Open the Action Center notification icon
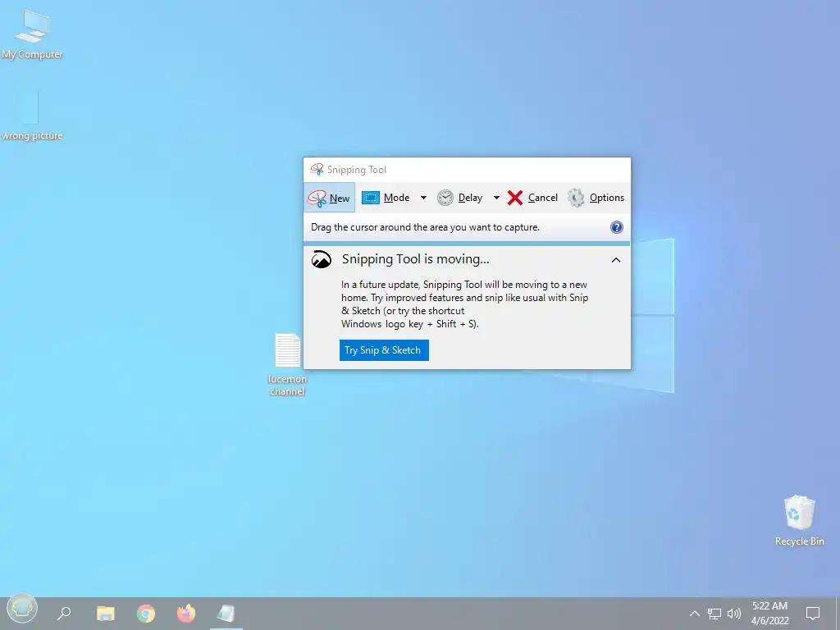Screen dimensions: 840x630 click(813, 614)
